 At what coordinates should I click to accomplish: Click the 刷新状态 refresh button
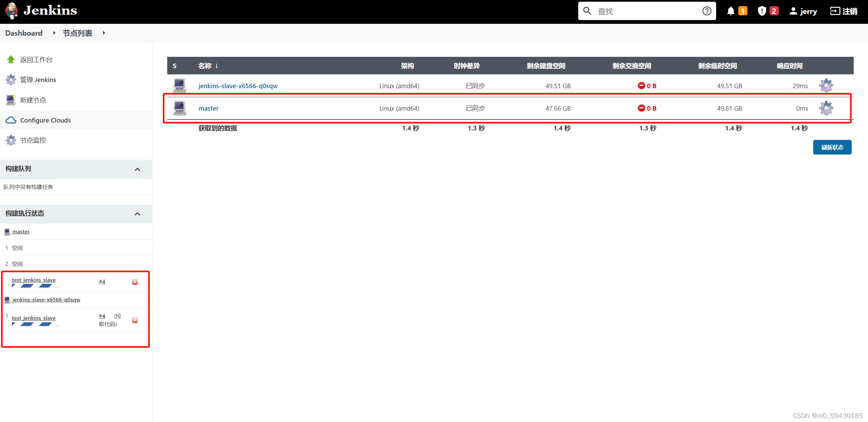(832, 147)
